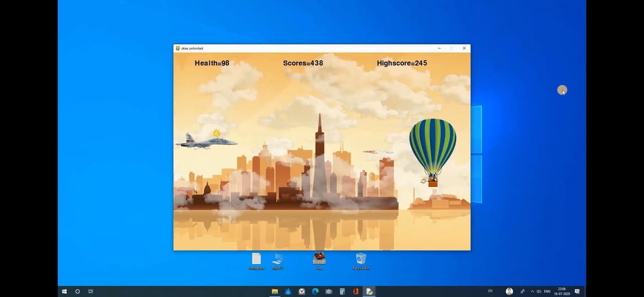This screenshot has width=644, height=297.
Task: Open the Windows Start menu
Action: click(x=64, y=291)
